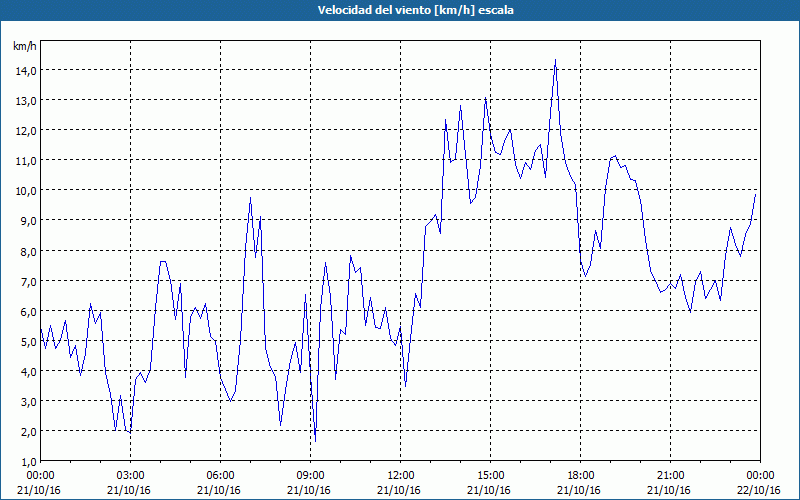Click the '09:00' time label
This screenshot has height=500, width=800.
click(x=311, y=476)
